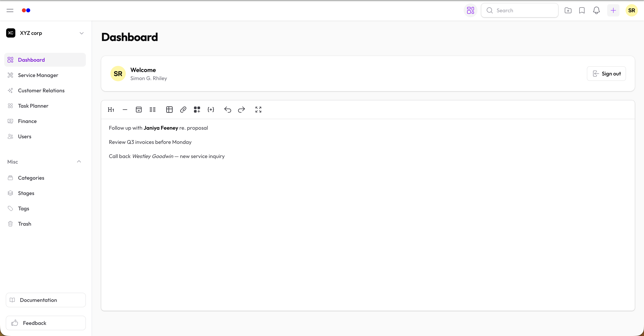Open the Documentation button
Image resolution: width=644 pixels, height=336 pixels.
(46, 300)
